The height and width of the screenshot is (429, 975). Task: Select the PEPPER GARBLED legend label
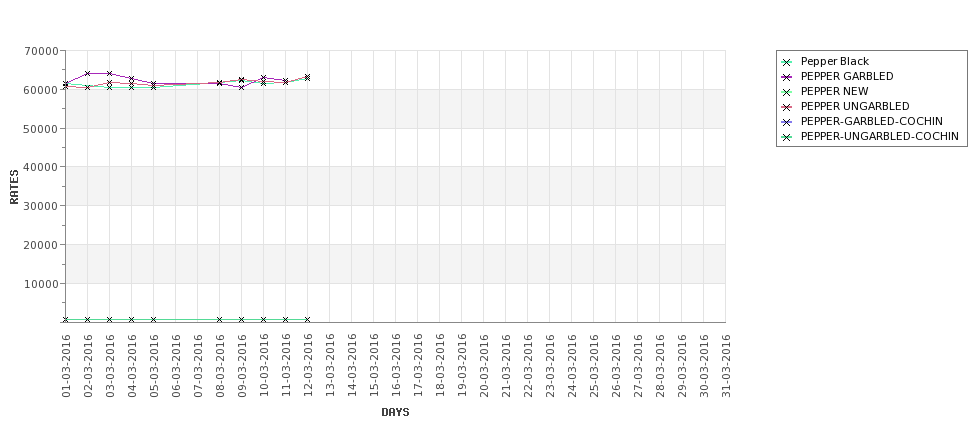(847, 76)
